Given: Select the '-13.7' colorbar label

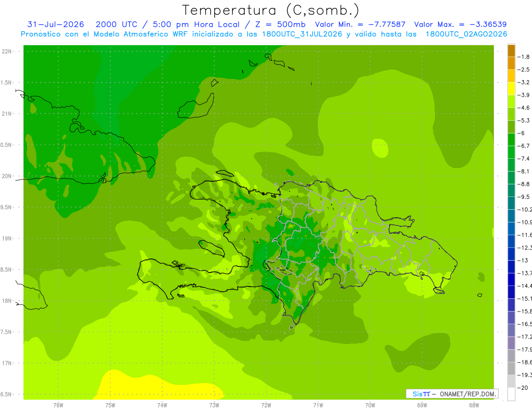Looking at the screenshot, I should [524, 273].
